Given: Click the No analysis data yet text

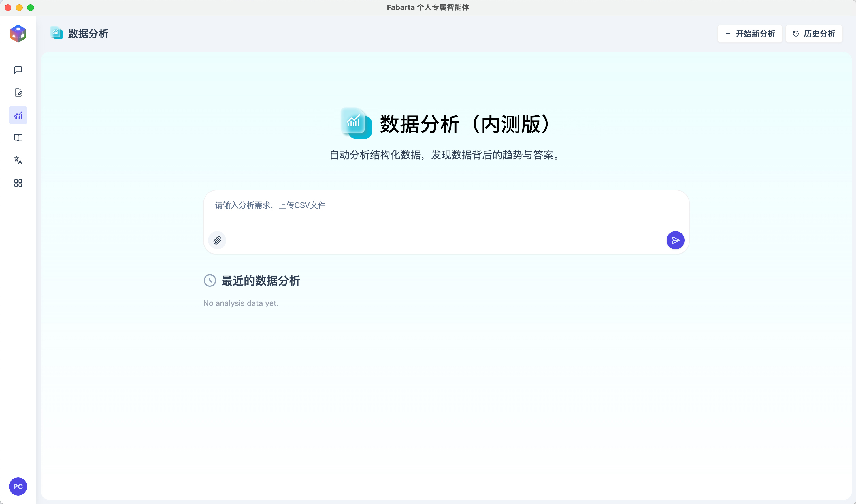Looking at the screenshot, I should point(241,303).
